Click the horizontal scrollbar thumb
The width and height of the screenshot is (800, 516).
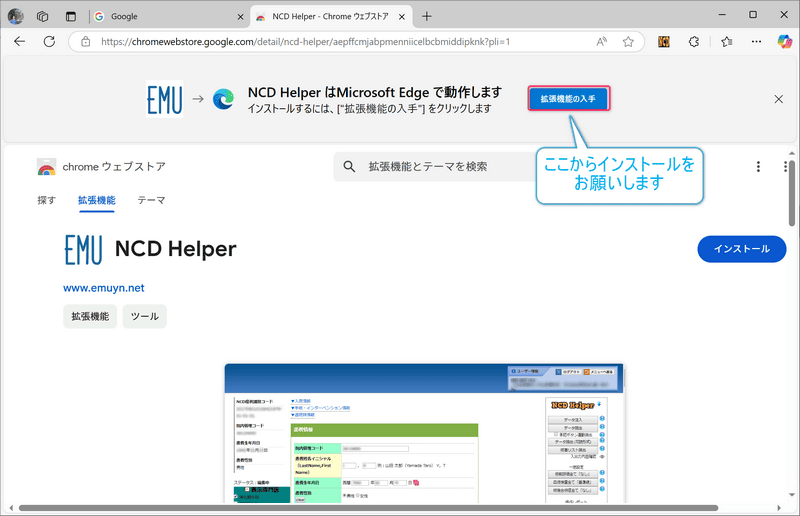pos(368,508)
